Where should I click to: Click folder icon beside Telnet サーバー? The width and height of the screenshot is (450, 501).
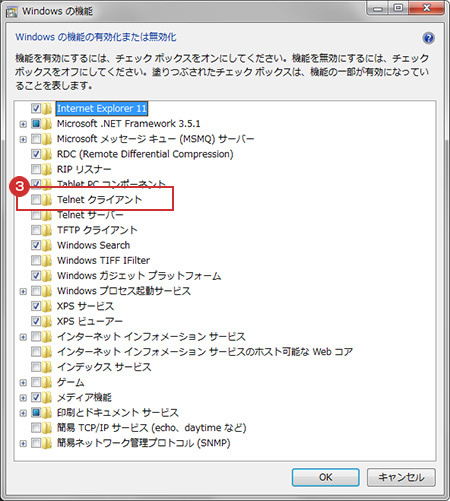point(47,215)
